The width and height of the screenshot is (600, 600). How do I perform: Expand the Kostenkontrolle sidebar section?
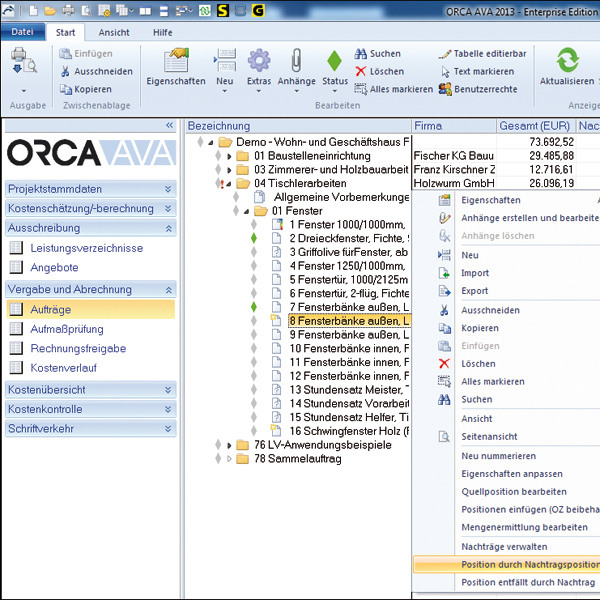(168, 409)
